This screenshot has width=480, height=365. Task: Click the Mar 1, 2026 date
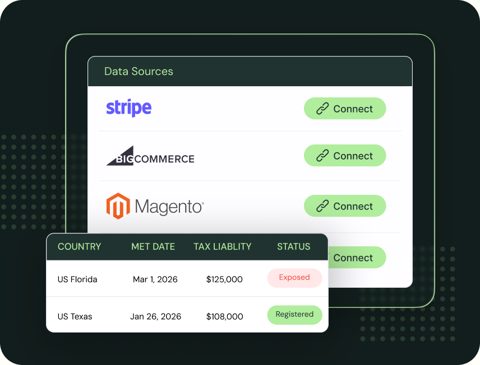pyautogui.click(x=155, y=279)
